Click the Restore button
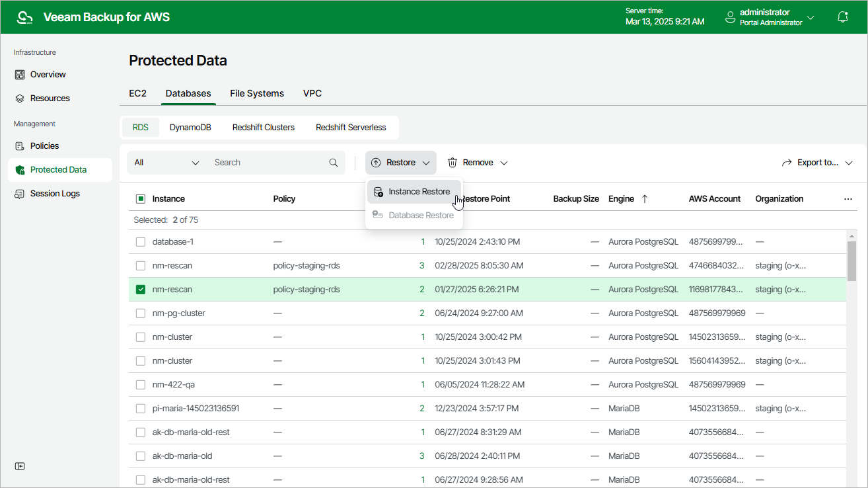This screenshot has height=488, width=868. pos(400,163)
